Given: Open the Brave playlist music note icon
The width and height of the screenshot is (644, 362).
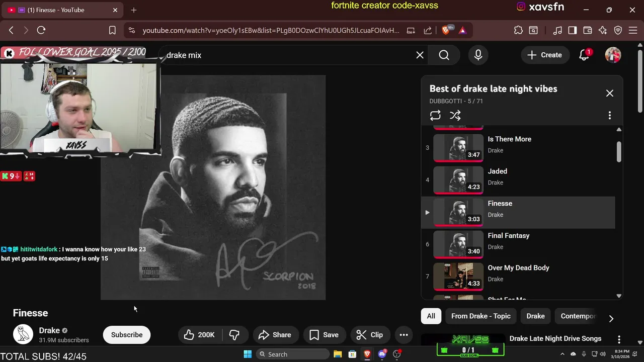Looking at the screenshot, I should (x=557, y=30).
